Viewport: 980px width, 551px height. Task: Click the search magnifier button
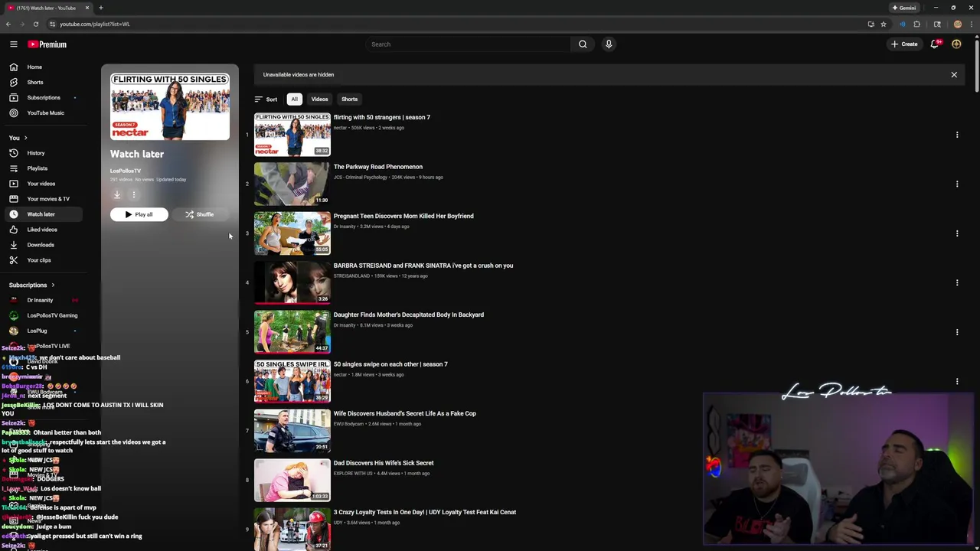click(583, 44)
